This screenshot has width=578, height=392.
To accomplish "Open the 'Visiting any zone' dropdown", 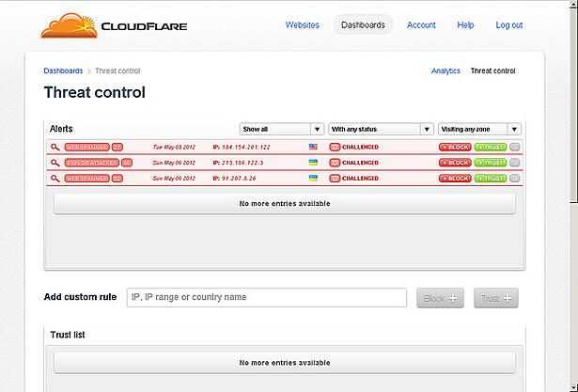I will pyautogui.click(x=479, y=129).
